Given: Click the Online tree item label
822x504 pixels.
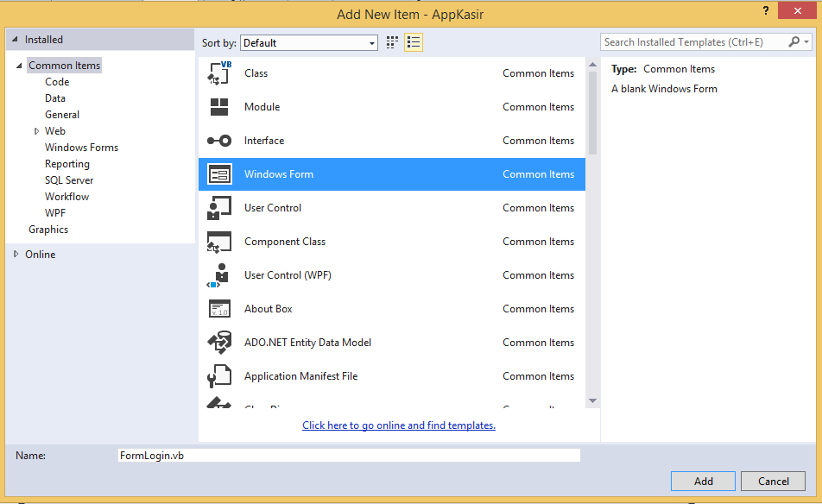Looking at the screenshot, I should point(41,254).
